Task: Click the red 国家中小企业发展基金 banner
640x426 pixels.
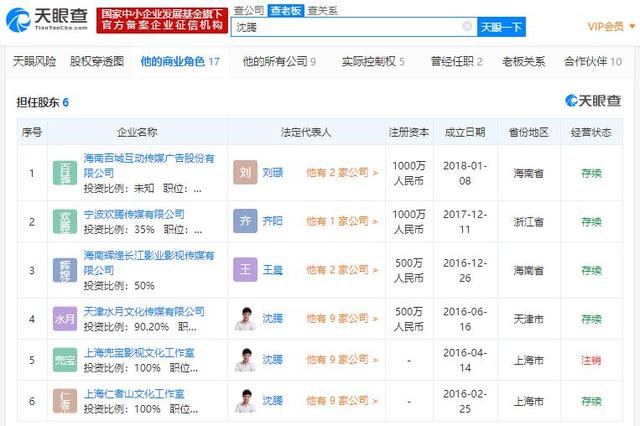Action: coord(162,20)
